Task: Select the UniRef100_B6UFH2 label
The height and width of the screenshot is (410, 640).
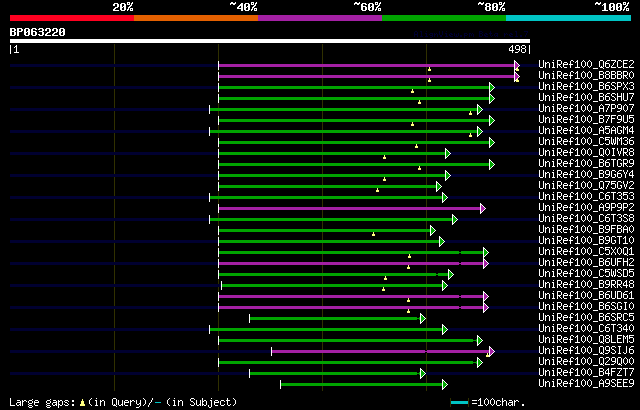Action: point(586,263)
